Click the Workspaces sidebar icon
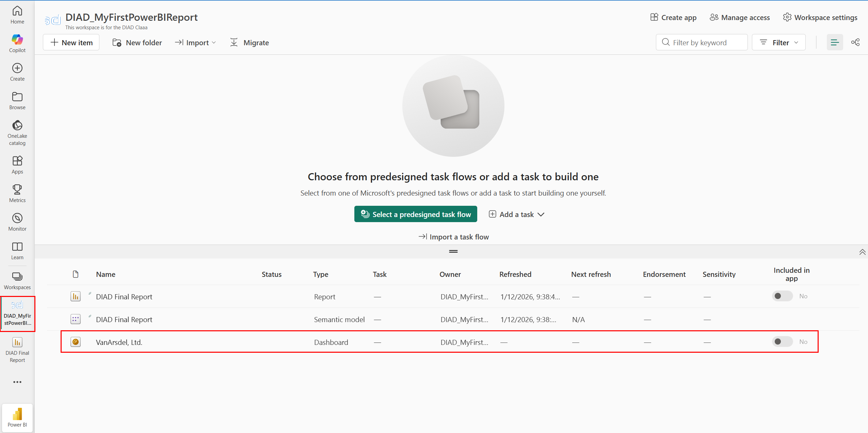This screenshot has width=868, height=433. [x=17, y=281]
